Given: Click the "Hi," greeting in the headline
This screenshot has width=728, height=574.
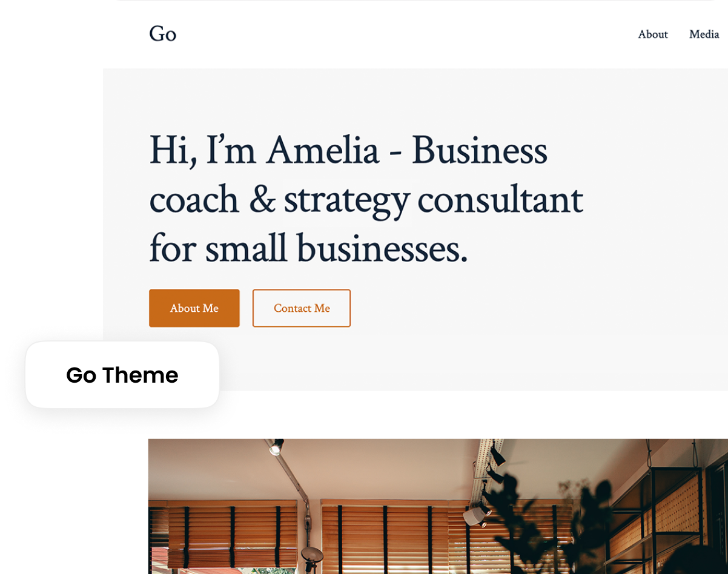Looking at the screenshot, I should click(173, 150).
